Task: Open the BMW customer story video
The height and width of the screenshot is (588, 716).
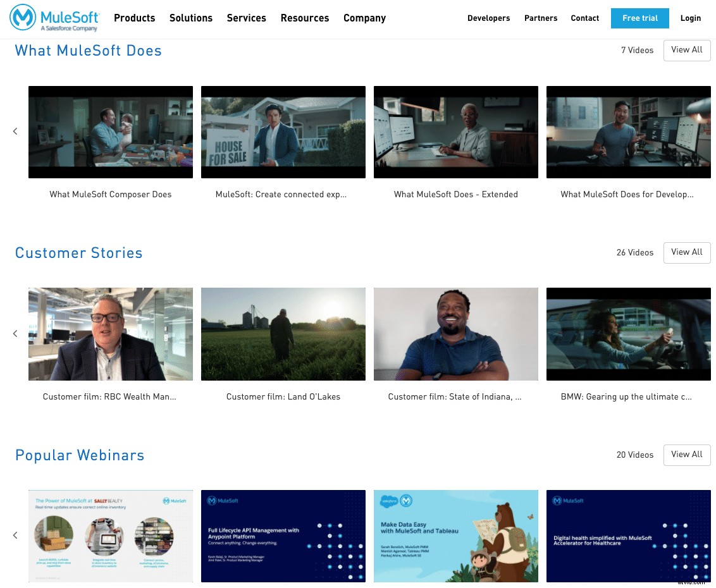Action: (x=628, y=334)
